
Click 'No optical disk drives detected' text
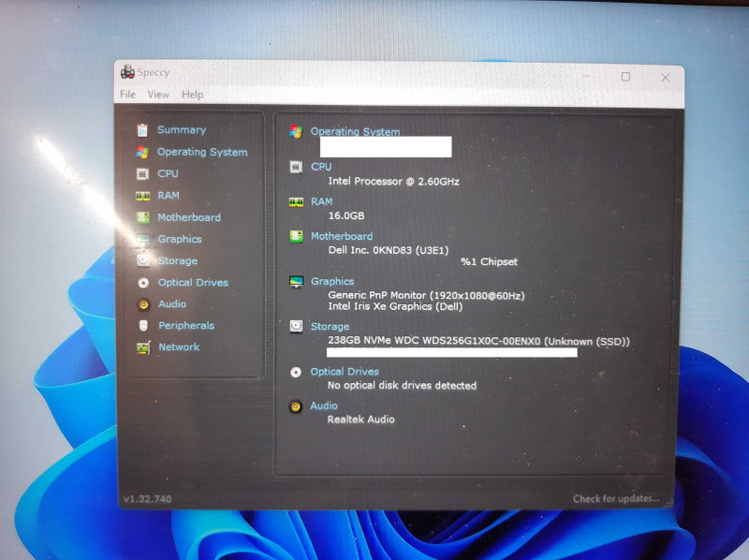click(x=402, y=385)
